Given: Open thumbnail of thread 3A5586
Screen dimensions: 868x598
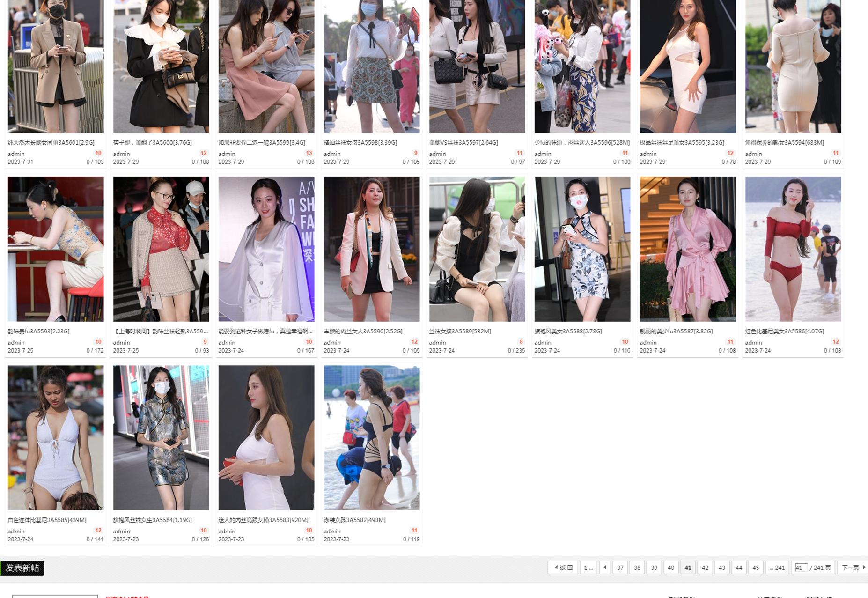Looking at the screenshot, I should 793,249.
